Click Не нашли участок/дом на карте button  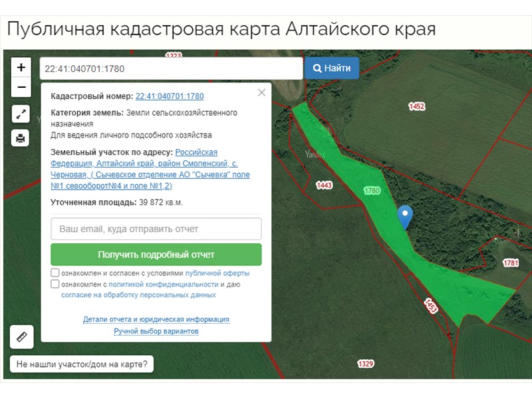[x=82, y=364]
